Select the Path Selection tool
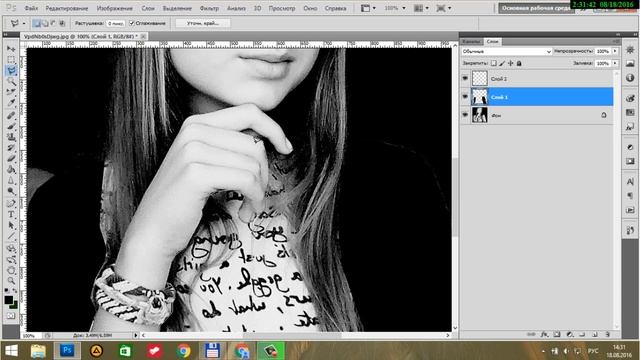 (x=11, y=225)
